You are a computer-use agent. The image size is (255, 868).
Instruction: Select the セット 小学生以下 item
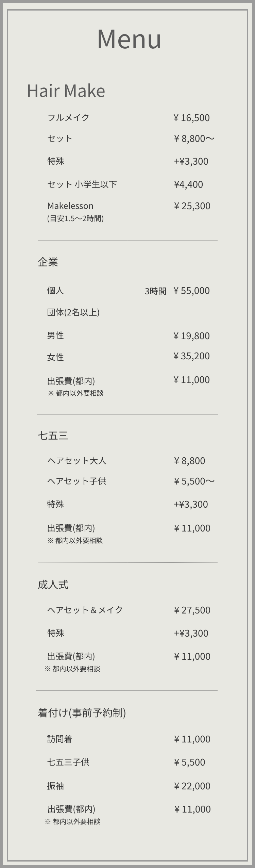click(82, 184)
